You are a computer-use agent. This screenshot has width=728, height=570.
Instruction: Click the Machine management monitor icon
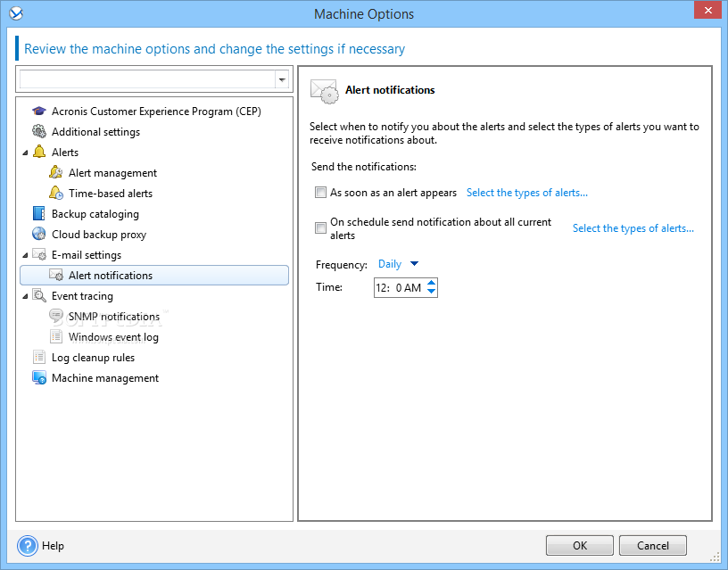(x=39, y=378)
